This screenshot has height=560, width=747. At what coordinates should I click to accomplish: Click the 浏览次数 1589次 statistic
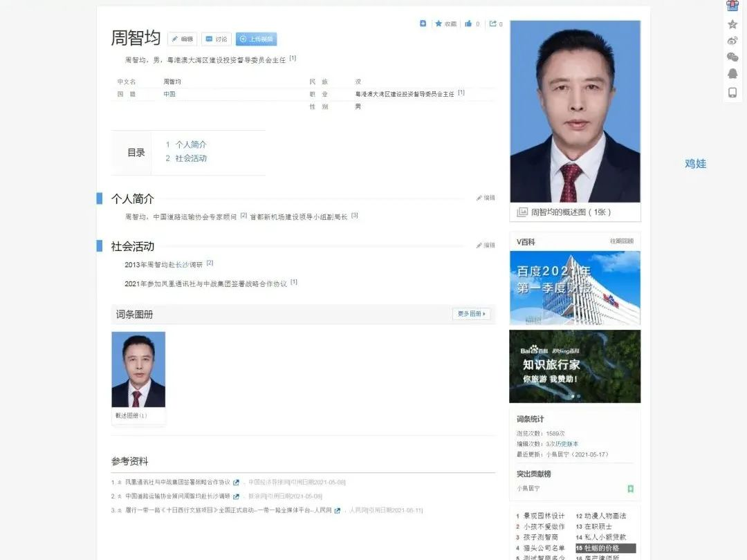(x=541, y=433)
